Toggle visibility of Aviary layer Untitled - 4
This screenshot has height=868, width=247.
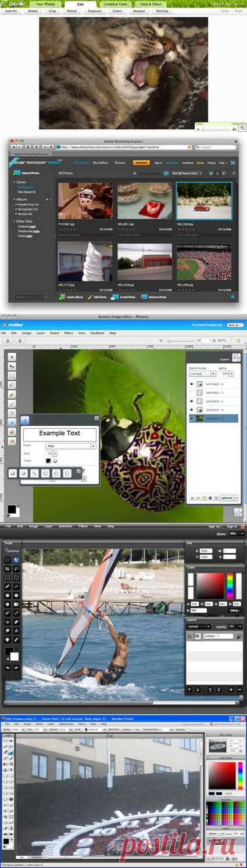point(192,410)
